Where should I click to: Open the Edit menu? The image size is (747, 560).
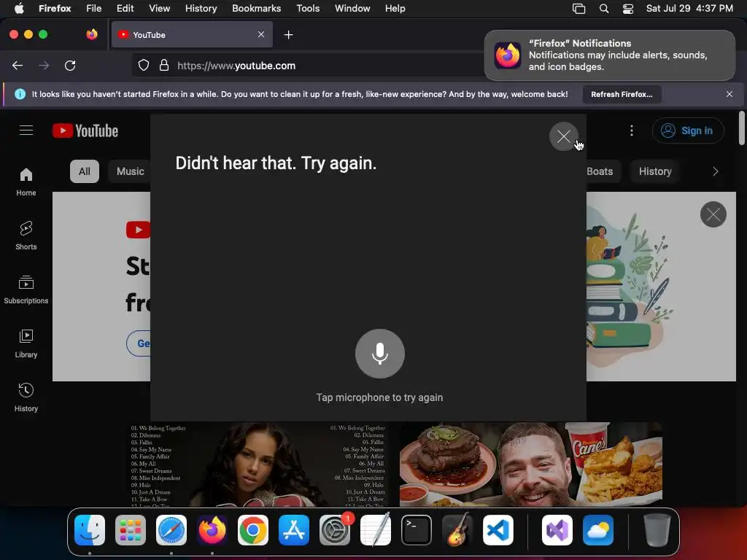[125, 8]
